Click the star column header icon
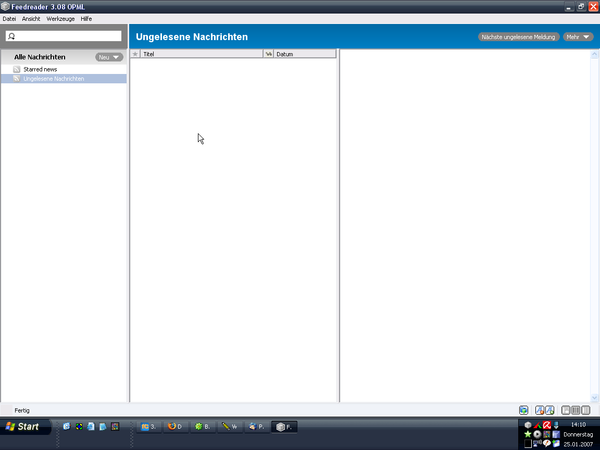600x450 pixels. [135, 54]
